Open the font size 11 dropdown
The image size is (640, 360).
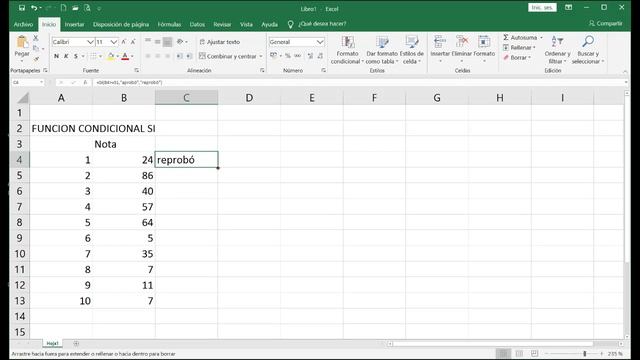[113, 42]
